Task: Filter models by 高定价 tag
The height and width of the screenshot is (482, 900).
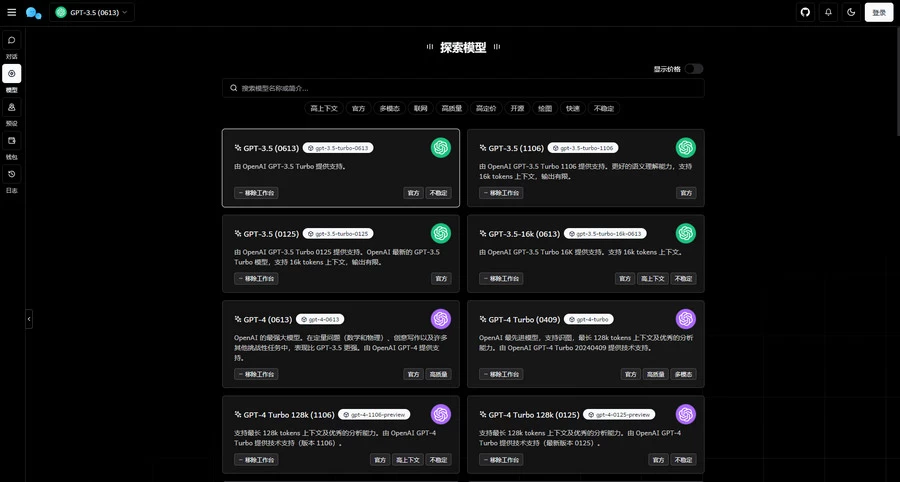Action: click(x=486, y=108)
